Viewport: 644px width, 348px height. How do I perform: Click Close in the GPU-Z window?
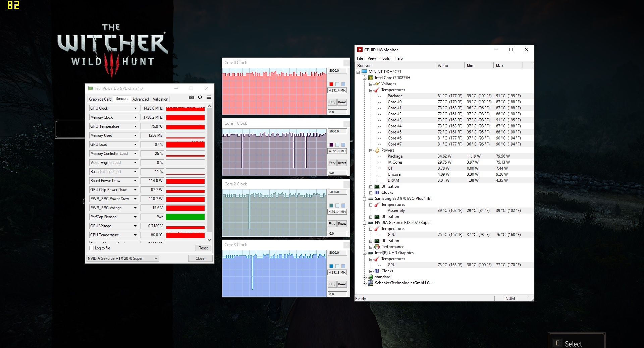pos(200,258)
